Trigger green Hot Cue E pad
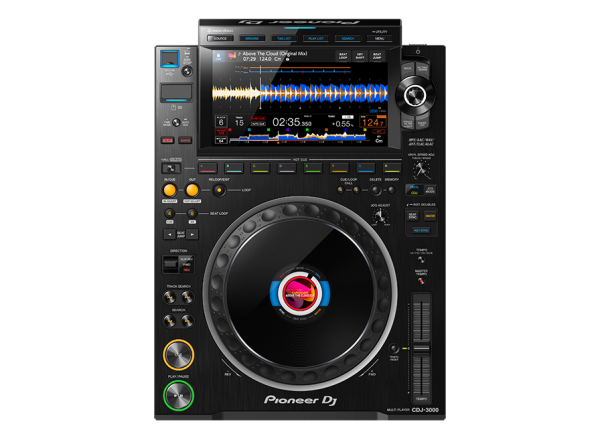 [313, 168]
